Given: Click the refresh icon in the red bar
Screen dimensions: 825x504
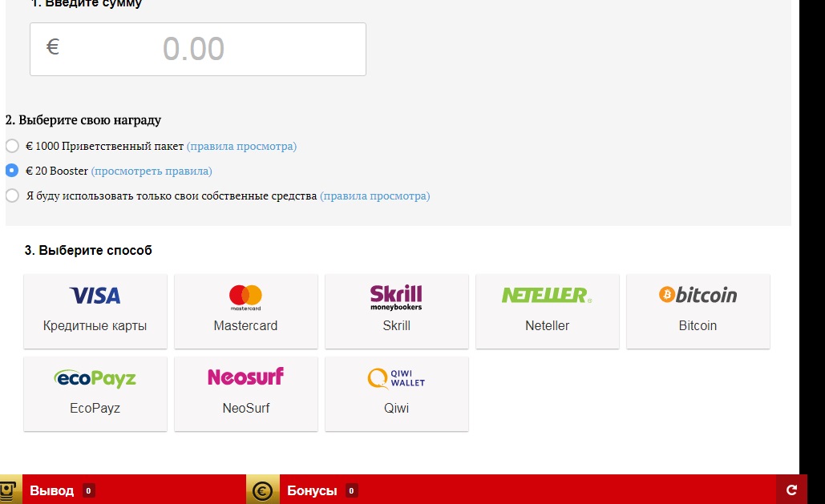Looking at the screenshot, I should click(791, 490).
